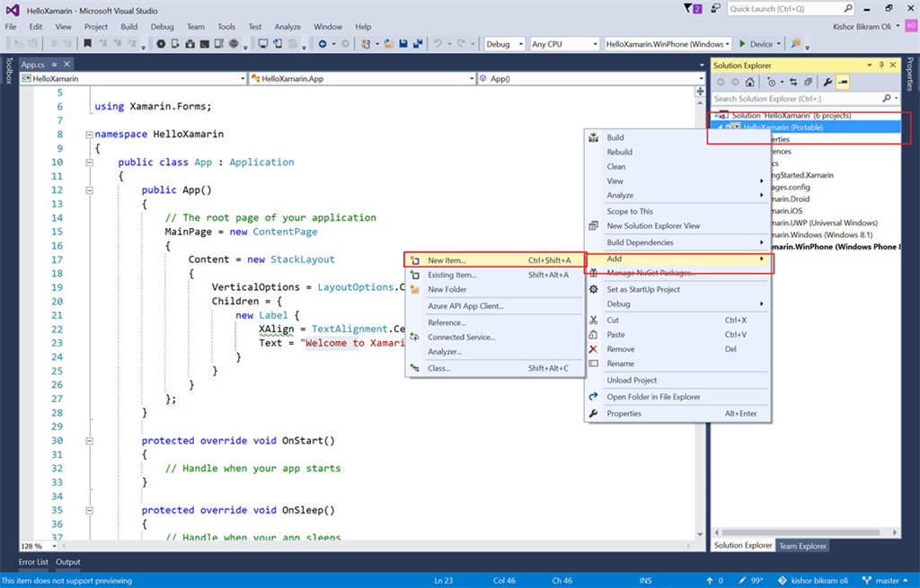920x588 pixels.
Task: Select New Item... from the Add submenu
Action: click(447, 260)
